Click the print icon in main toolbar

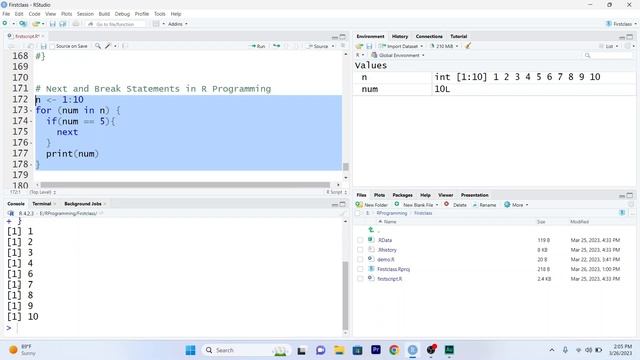click(76, 24)
